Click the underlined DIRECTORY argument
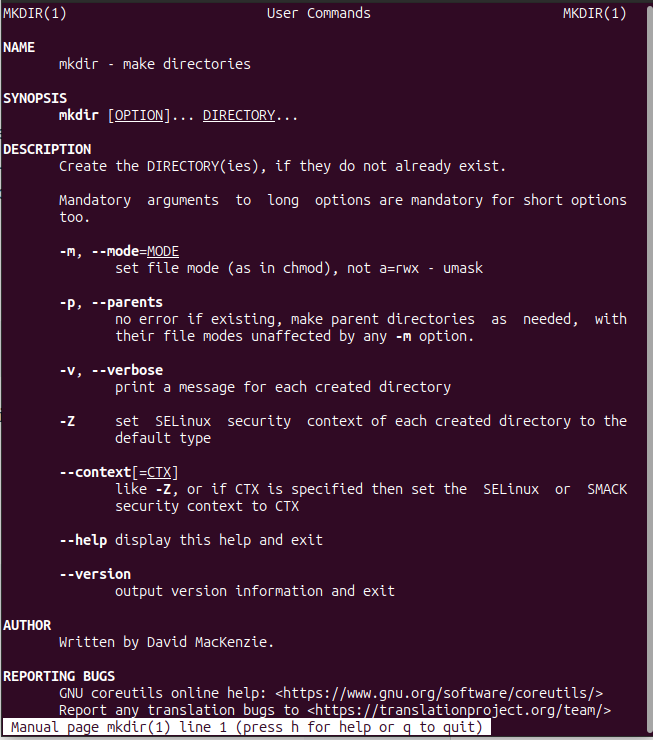Image resolution: width=653 pixels, height=740 pixels. (x=239, y=116)
